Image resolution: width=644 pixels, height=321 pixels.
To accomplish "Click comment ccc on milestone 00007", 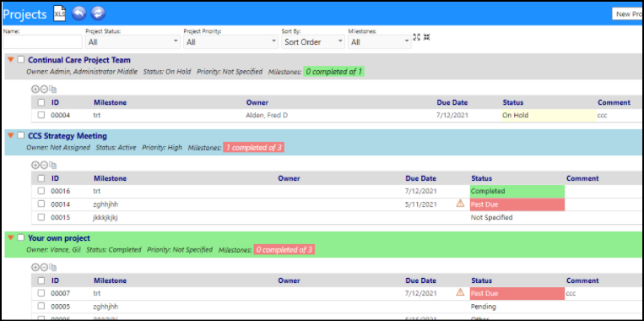I will (x=571, y=293).
